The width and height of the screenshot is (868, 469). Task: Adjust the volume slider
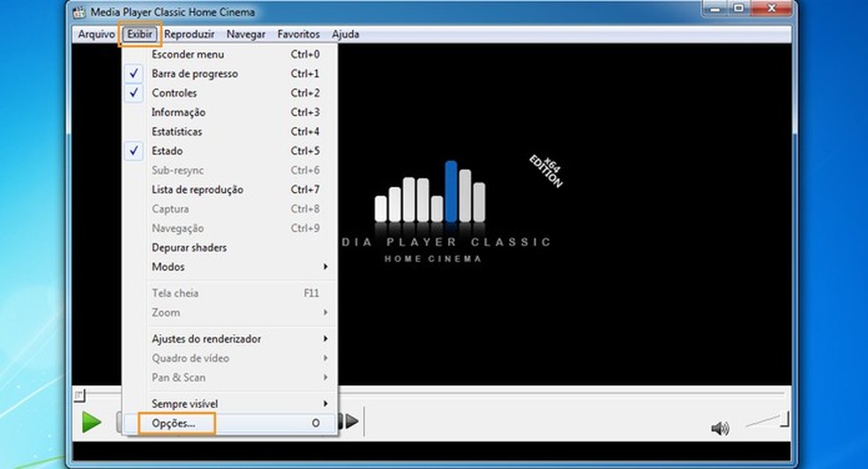pyautogui.click(x=767, y=421)
